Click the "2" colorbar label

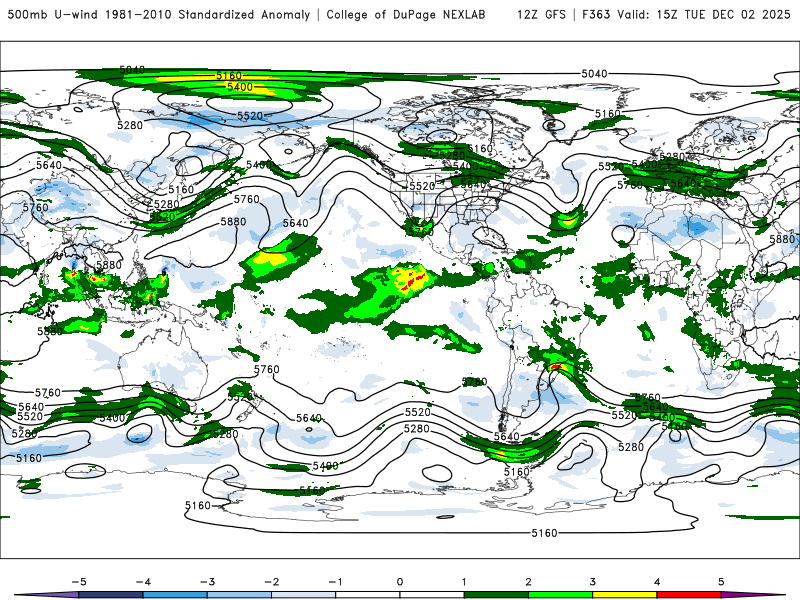tap(528, 582)
